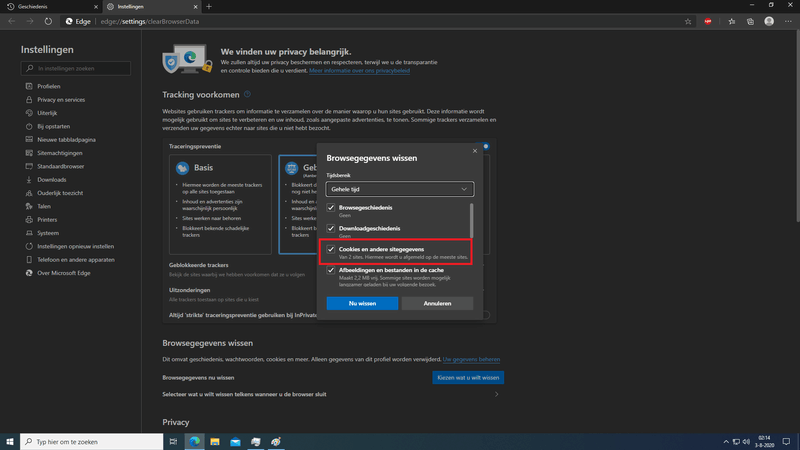Open the Windows notification center
This screenshot has width=800, height=450.
click(786, 442)
